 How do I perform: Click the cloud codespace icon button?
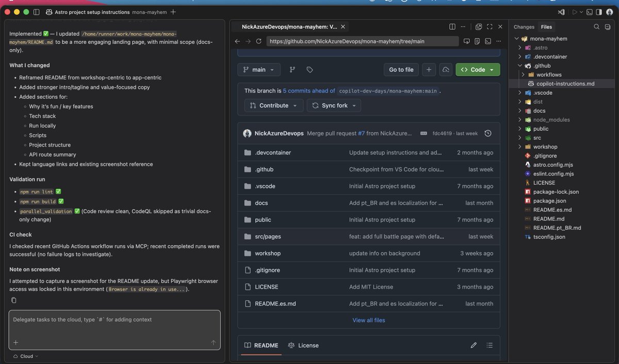446,70
